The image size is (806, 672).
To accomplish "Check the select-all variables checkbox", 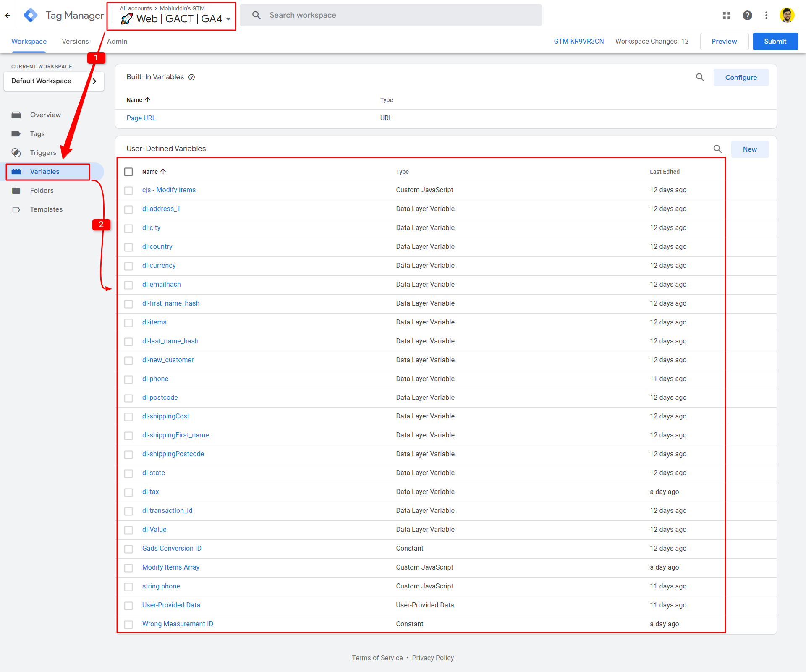I will pyautogui.click(x=128, y=172).
